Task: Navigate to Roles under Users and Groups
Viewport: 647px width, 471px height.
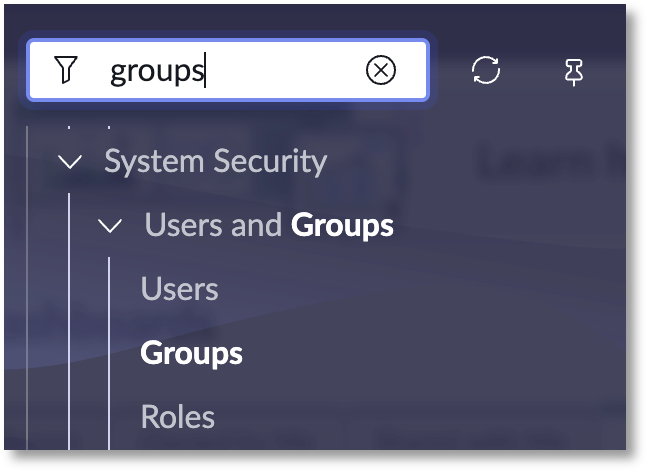Action: [x=177, y=416]
